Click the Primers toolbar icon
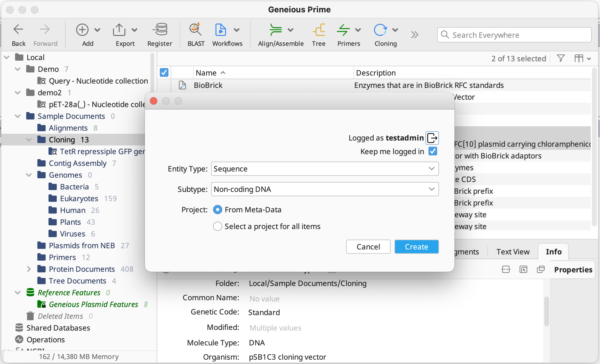 (x=343, y=30)
